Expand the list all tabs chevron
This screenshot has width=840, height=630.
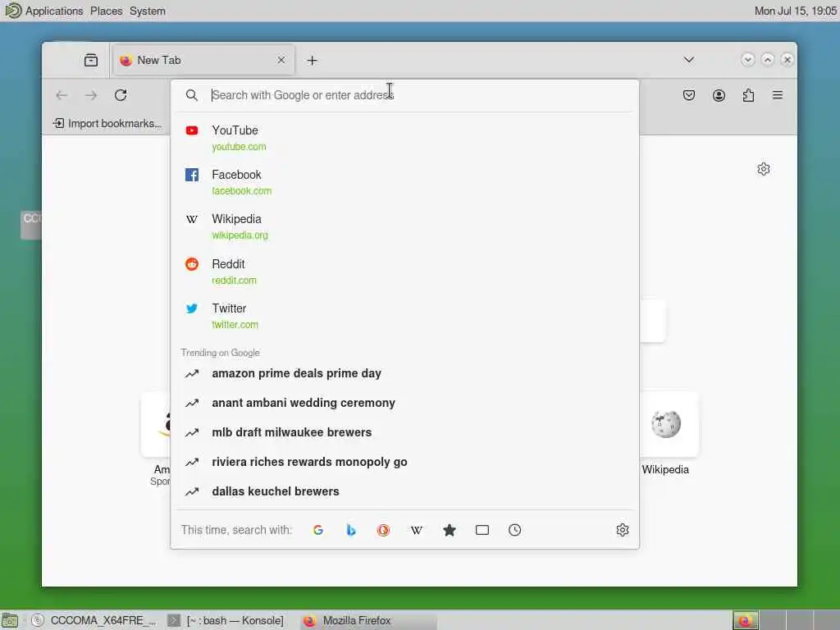pyautogui.click(x=689, y=59)
